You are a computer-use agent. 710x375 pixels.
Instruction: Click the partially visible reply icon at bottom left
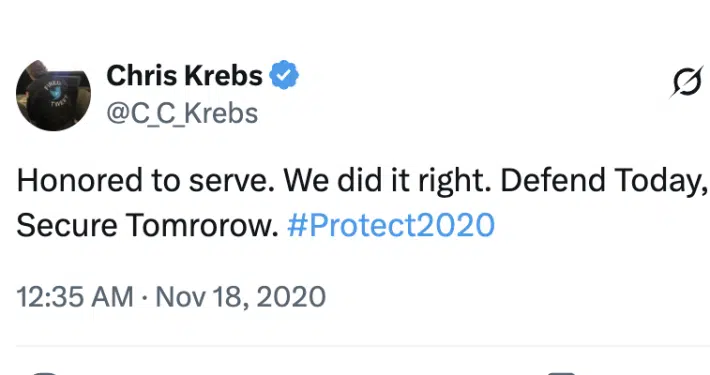[x=44, y=373]
